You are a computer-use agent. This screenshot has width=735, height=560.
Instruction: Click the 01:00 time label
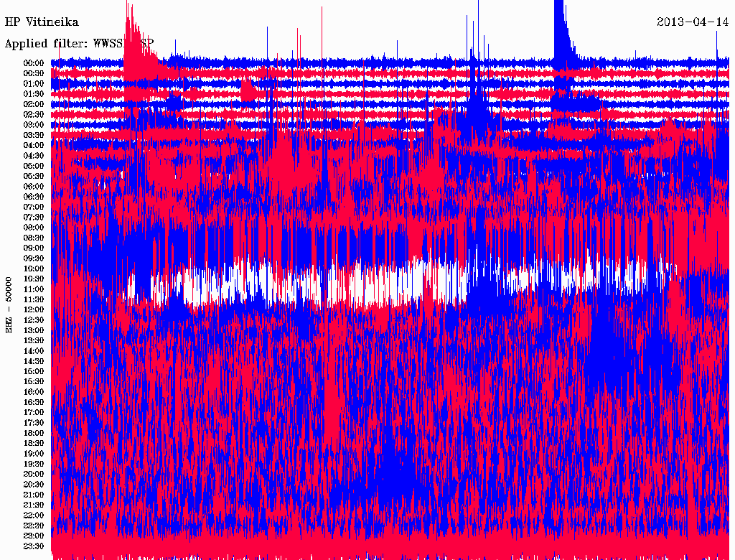pos(34,84)
